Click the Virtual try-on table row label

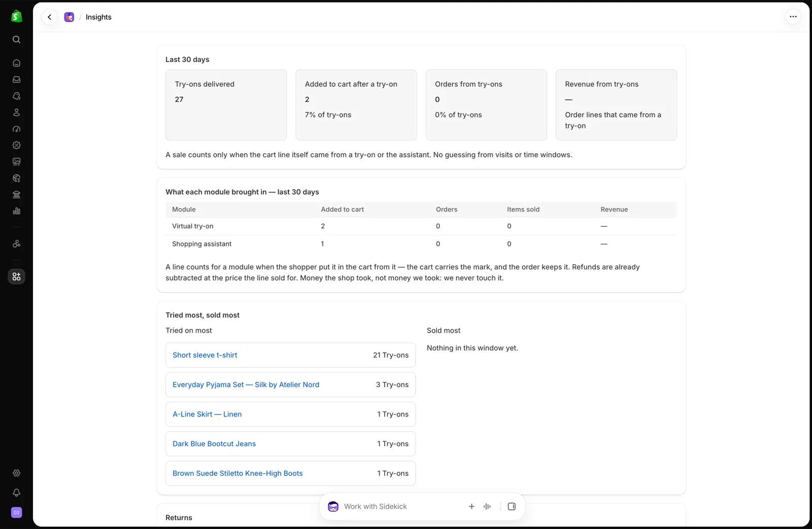tap(192, 226)
